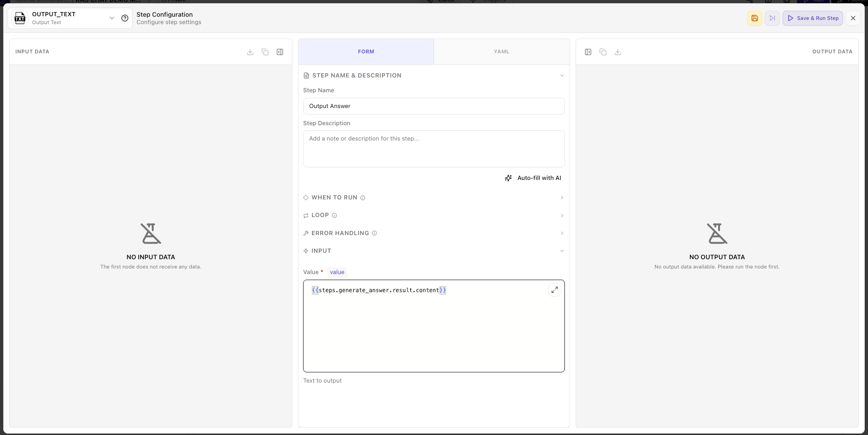Switch to the YAML tab

(x=501, y=51)
